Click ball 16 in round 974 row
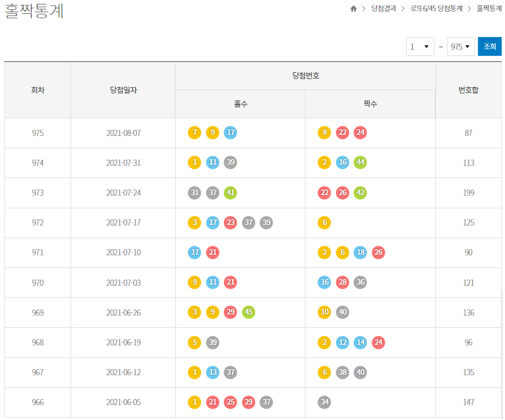The image size is (505, 420). click(x=343, y=162)
